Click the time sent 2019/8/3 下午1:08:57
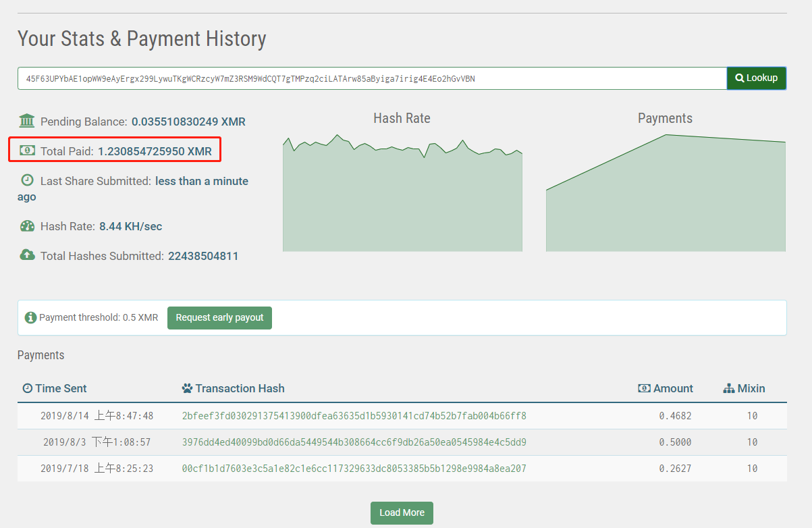Image resolution: width=812 pixels, height=528 pixels. click(x=97, y=442)
